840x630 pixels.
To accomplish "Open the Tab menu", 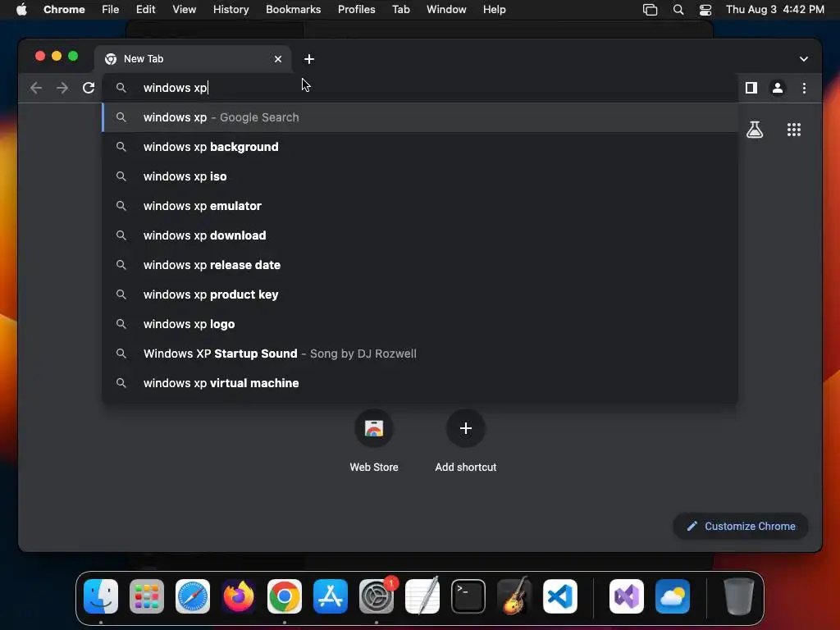I will 400,10.
